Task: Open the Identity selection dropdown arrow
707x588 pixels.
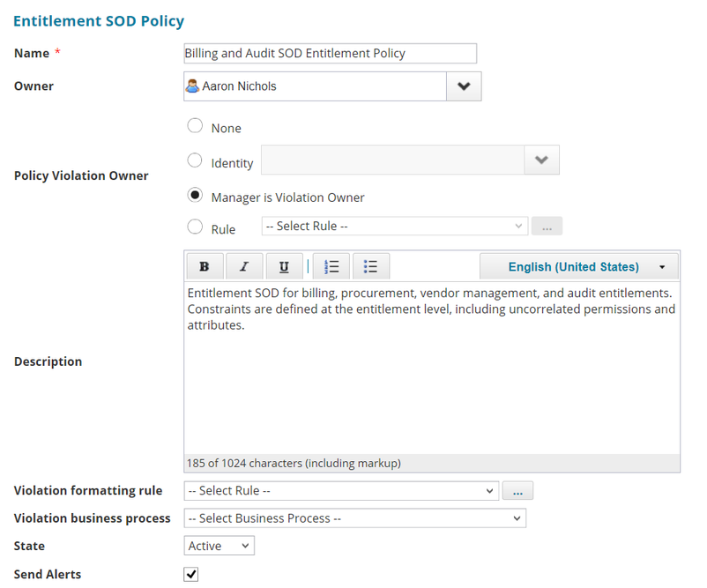Action: pyautogui.click(x=541, y=160)
